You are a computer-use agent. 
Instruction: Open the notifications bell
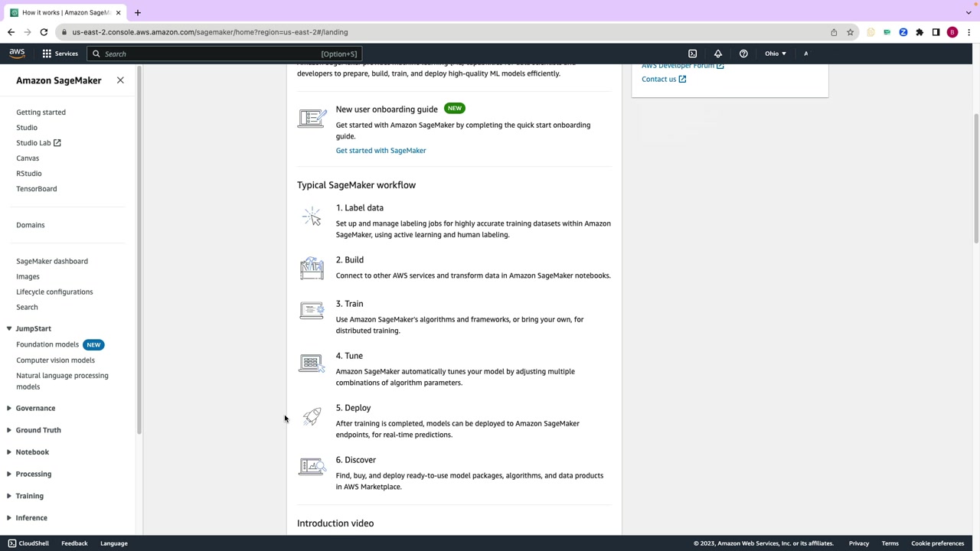click(718, 54)
